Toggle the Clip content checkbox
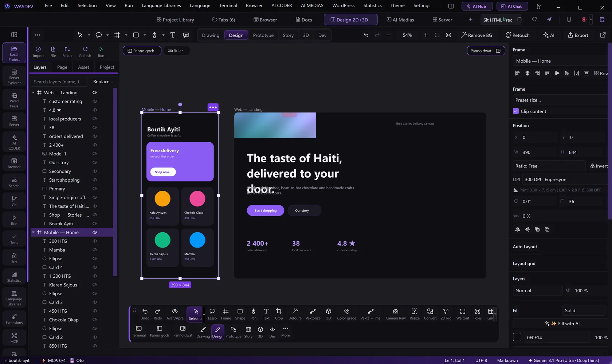The height and width of the screenshot is (364, 612). pyautogui.click(x=516, y=111)
